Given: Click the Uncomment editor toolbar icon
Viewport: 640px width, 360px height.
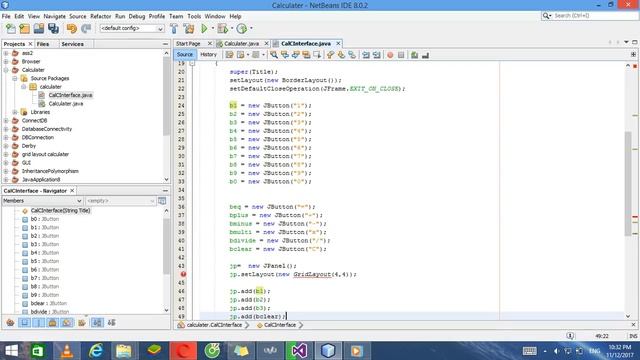Looking at the screenshot, I should click(x=425, y=55).
